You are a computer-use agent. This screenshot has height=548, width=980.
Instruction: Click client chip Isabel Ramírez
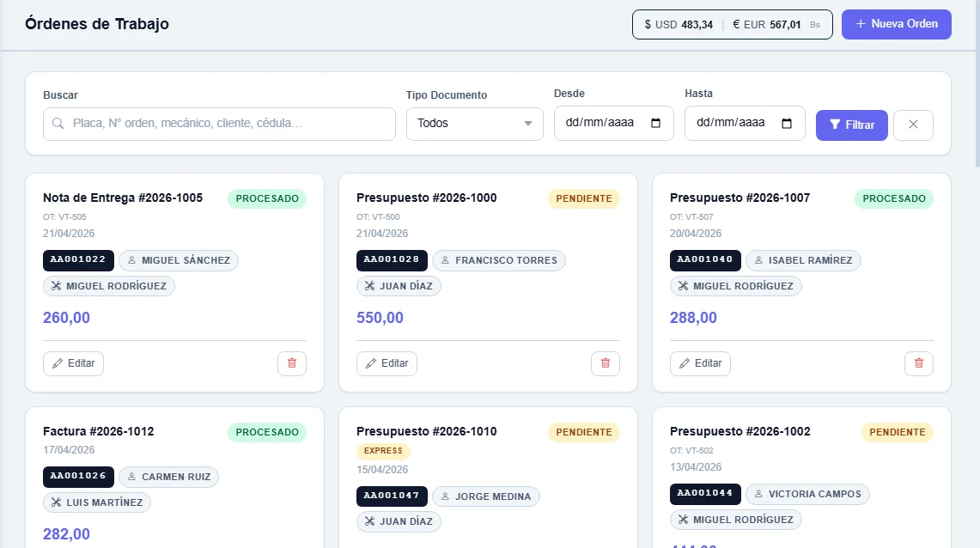(x=803, y=260)
